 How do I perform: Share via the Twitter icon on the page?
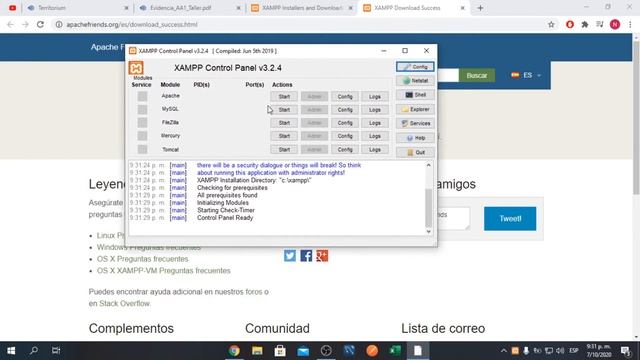290,256
